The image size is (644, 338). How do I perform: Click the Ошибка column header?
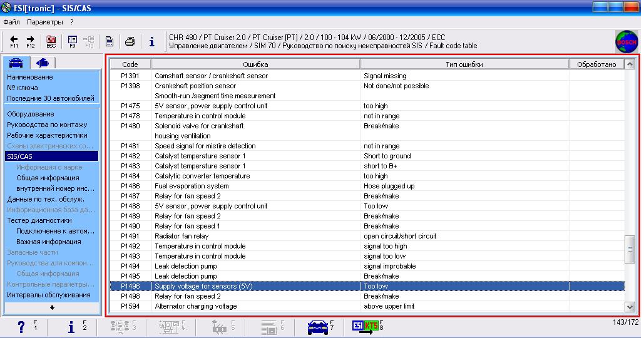[255, 64]
